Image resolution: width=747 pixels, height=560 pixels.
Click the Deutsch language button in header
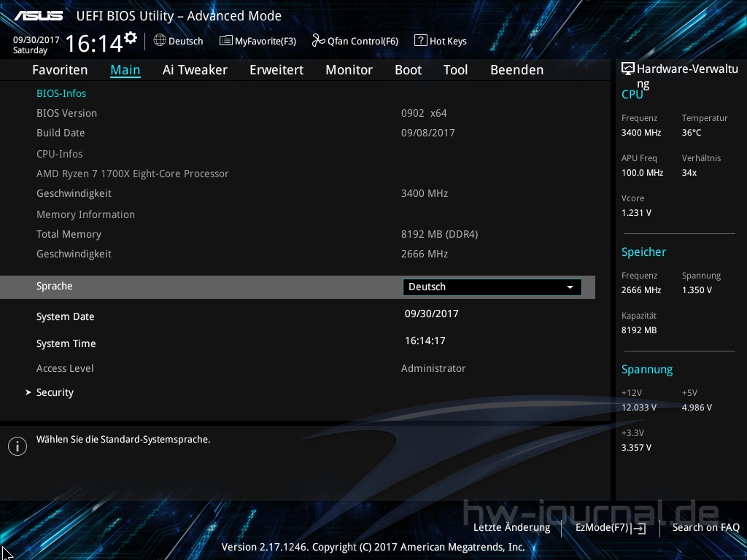[179, 41]
